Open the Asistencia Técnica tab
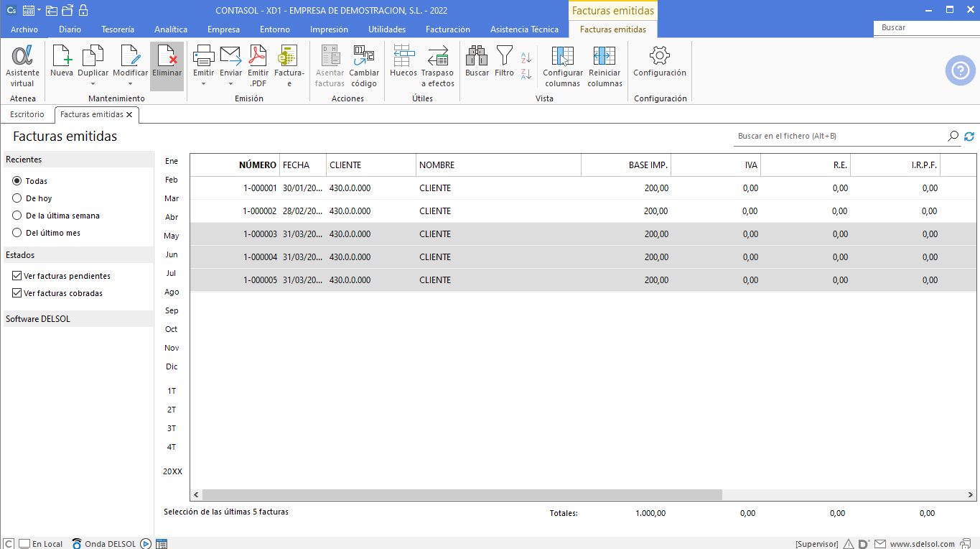This screenshot has height=549, width=980. point(524,29)
